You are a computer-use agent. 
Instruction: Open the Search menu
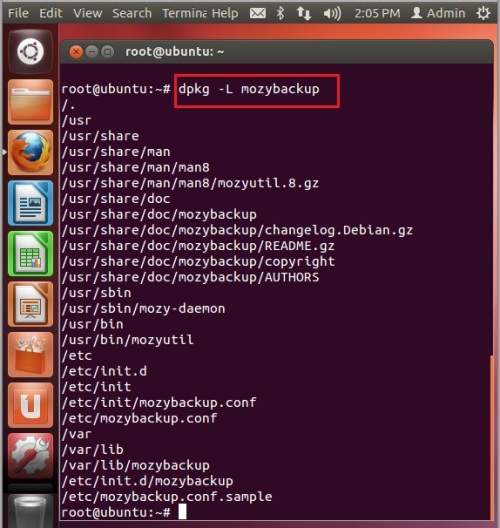coord(132,13)
